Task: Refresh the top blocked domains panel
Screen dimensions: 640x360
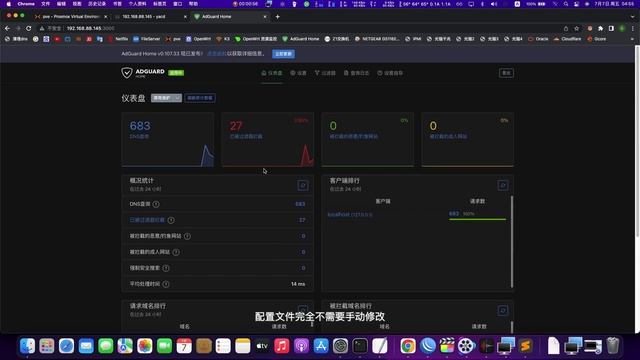Action: pyautogui.click(x=502, y=310)
